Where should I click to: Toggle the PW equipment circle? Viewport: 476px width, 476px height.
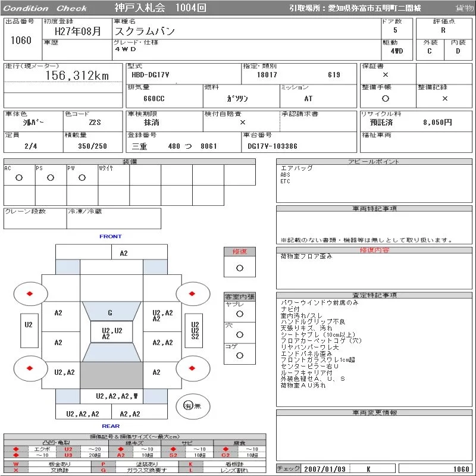tap(82, 178)
